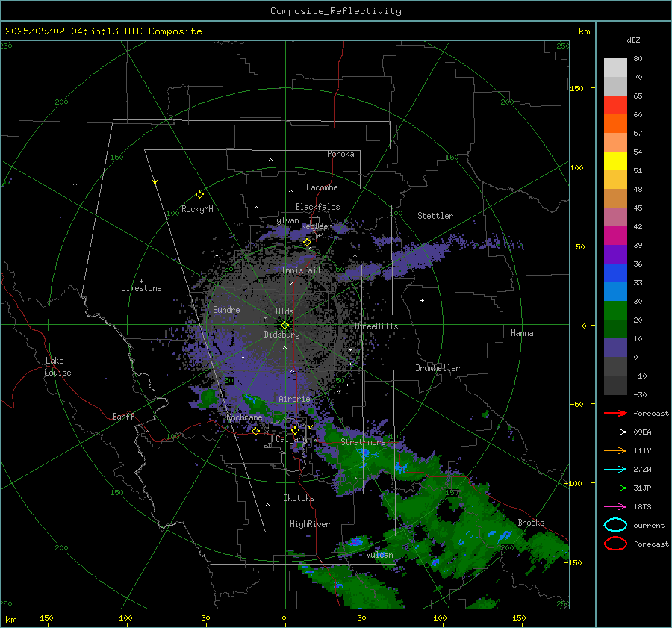The height and width of the screenshot is (628, 672).
Task: Click the Didsbury label
Action: [x=281, y=335]
